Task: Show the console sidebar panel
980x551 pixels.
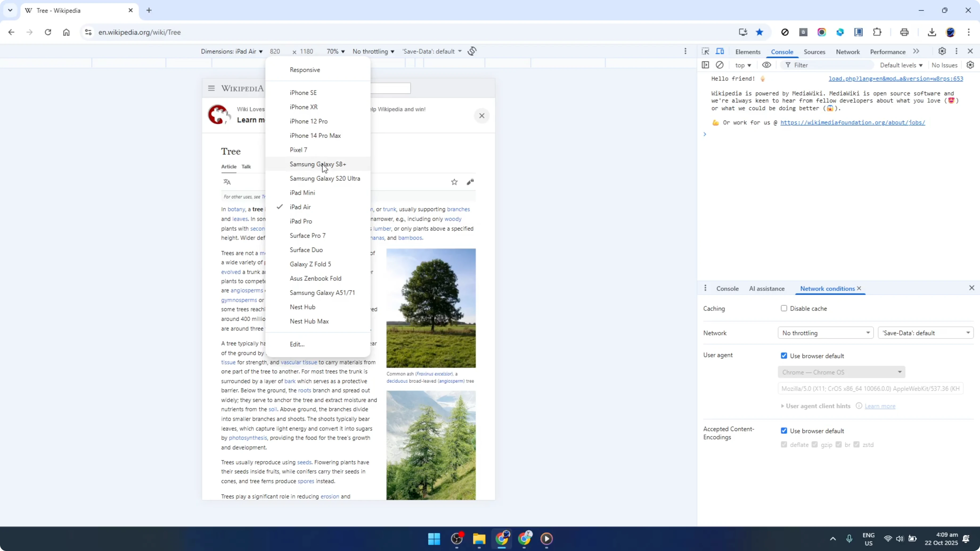Action: pyautogui.click(x=705, y=65)
